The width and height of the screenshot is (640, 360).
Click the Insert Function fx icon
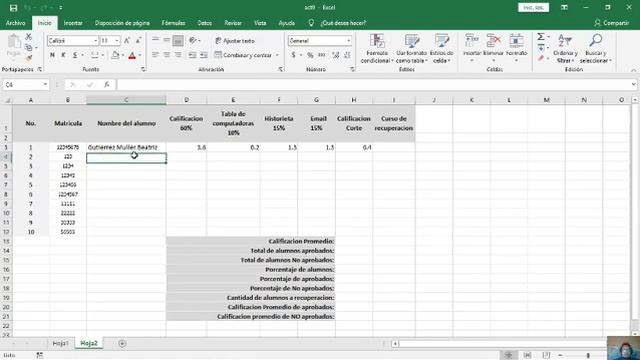(x=107, y=84)
